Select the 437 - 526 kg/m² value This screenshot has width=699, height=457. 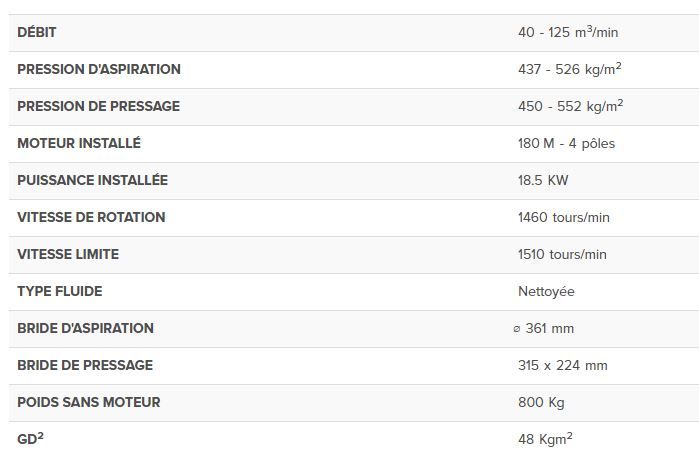coord(570,70)
